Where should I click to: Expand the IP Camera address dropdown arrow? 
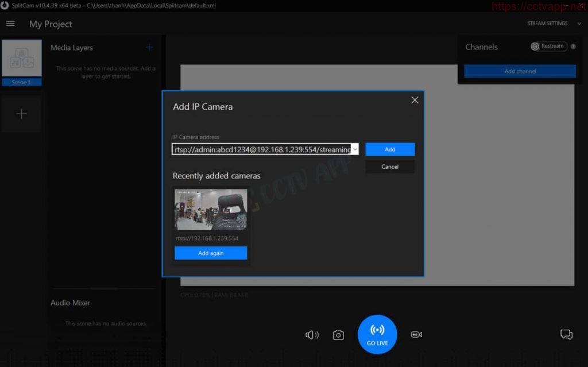pos(355,149)
